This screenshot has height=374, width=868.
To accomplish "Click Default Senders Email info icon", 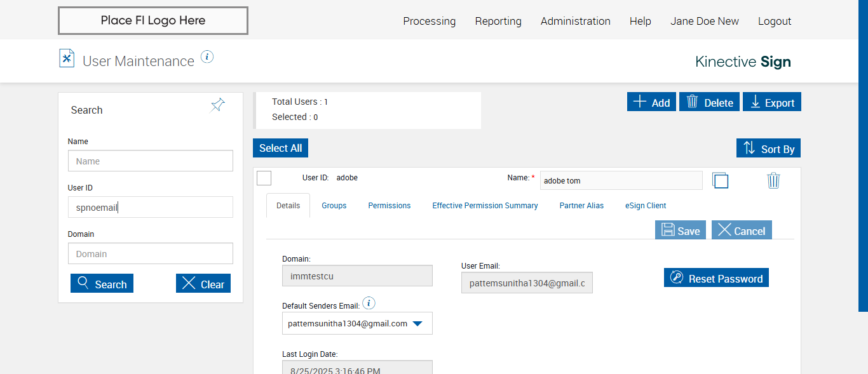I will [369, 304].
